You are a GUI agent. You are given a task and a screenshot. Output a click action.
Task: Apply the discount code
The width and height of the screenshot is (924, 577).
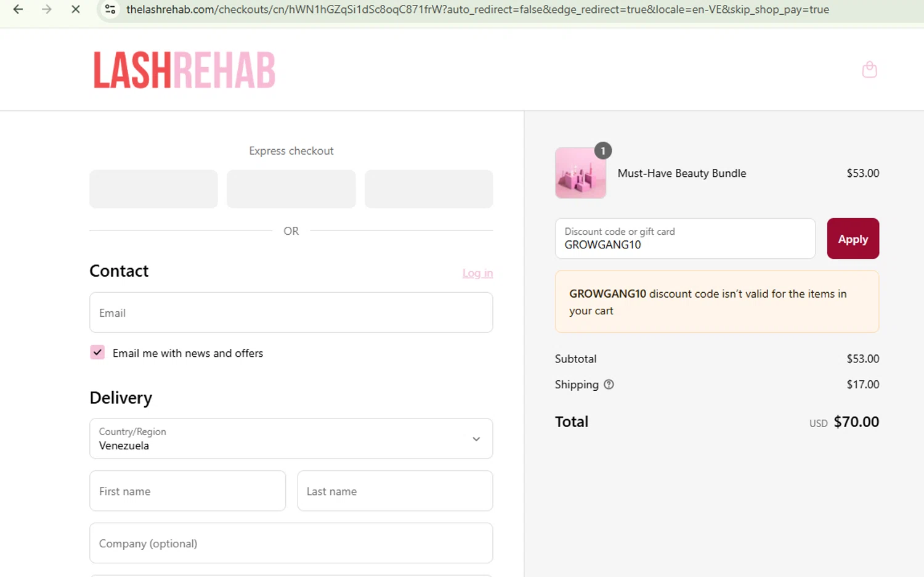(x=853, y=239)
